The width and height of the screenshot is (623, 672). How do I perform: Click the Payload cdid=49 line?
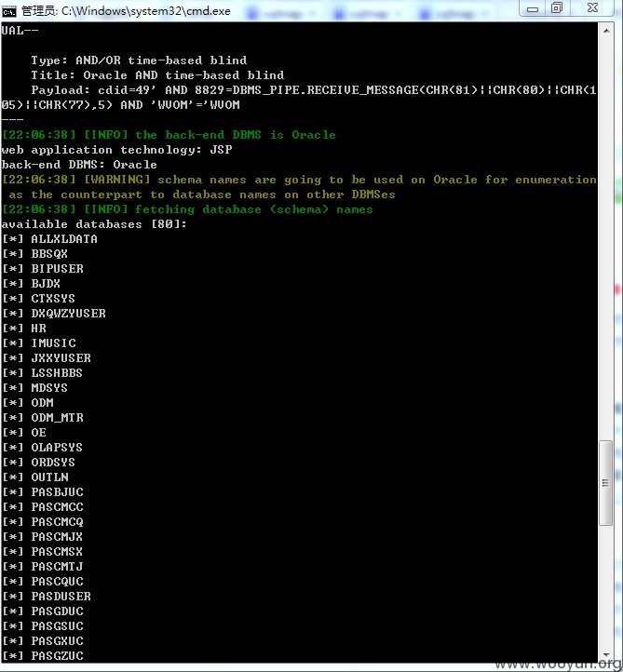(x=299, y=98)
